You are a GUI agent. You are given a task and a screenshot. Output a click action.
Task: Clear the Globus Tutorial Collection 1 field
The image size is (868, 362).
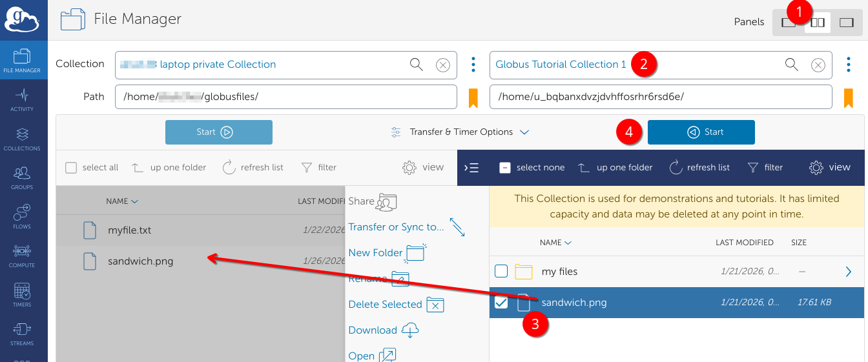818,65
